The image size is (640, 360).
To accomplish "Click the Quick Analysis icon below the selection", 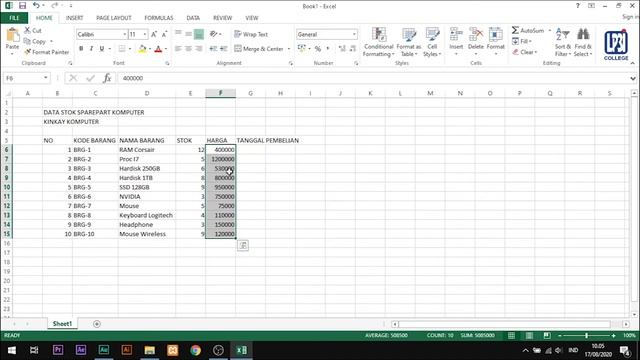I will [x=243, y=245].
